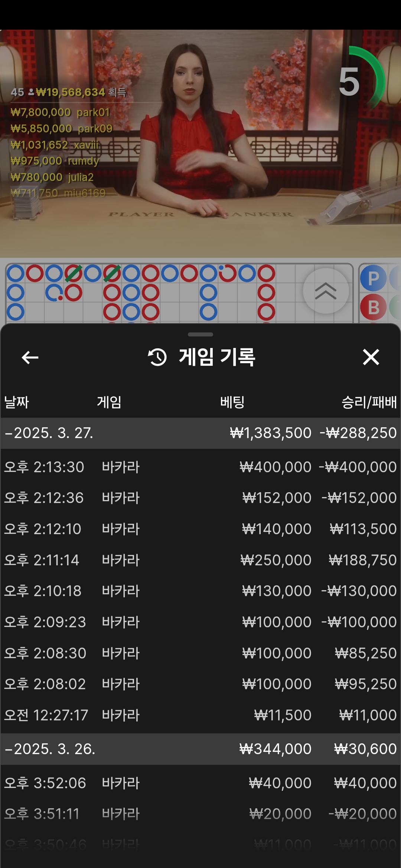Click the blue P player icon
The height and width of the screenshot is (868, 401).
(373, 278)
